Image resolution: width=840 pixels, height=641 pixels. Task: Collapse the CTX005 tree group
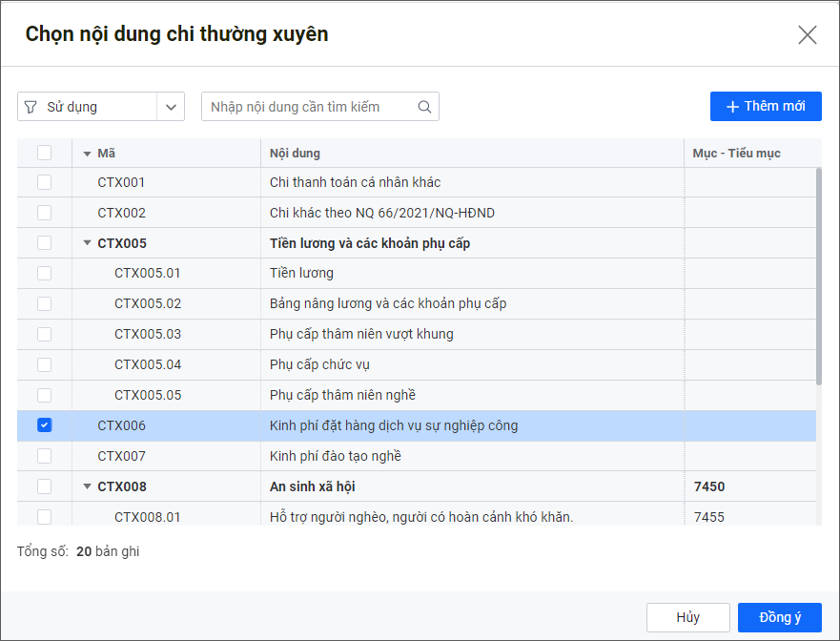coord(87,243)
